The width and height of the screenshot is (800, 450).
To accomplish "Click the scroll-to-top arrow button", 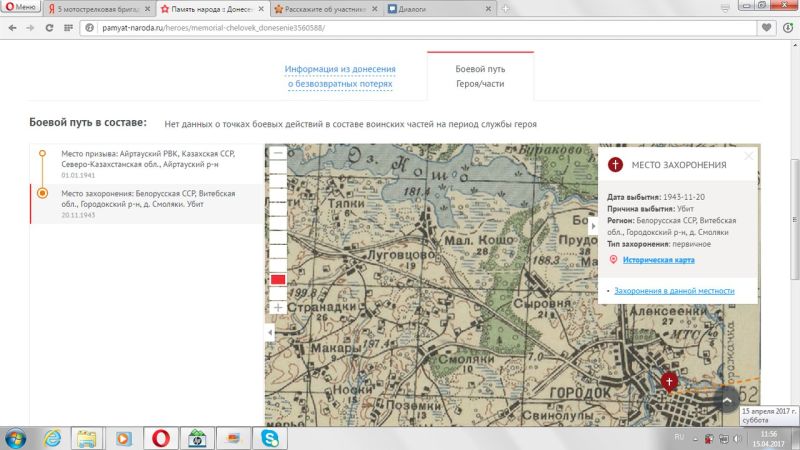I will [x=728, y=400].
